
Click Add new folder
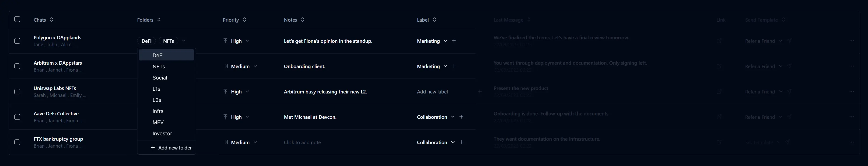pyautogui.click(x=171, y=148)
